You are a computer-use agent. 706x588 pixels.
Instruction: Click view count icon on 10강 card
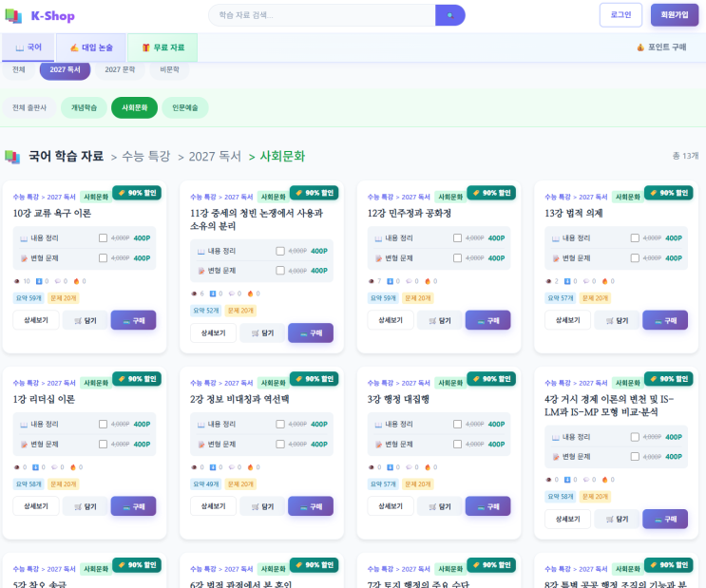point(16,281)
